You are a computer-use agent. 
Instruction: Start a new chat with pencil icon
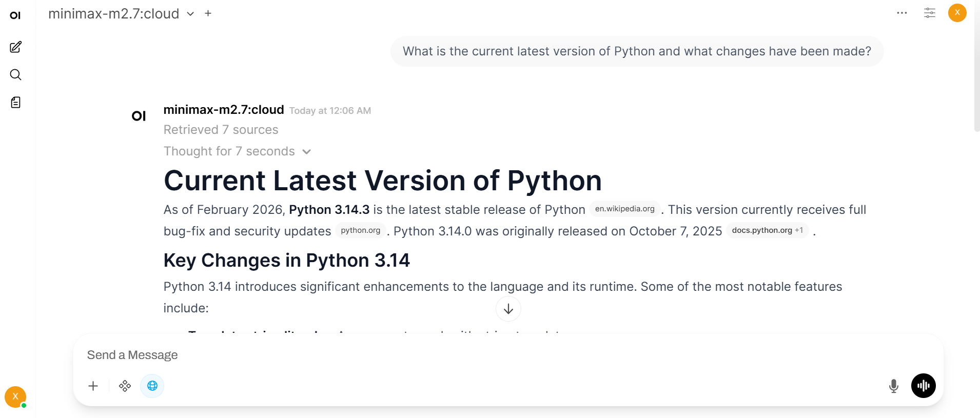coord(16,47)
